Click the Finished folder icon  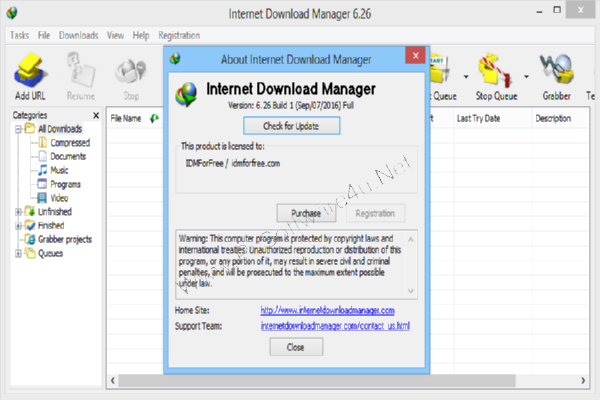point(30,225)
